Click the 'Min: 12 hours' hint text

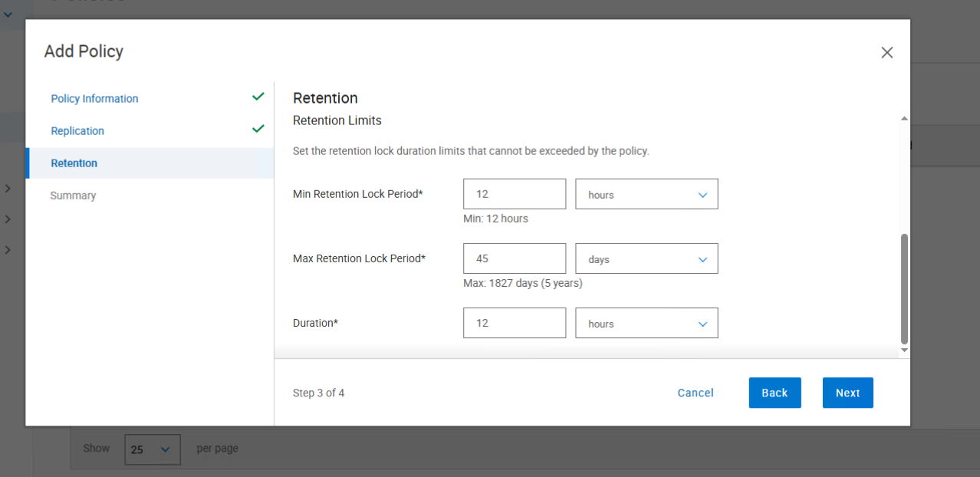pos(495,219)
